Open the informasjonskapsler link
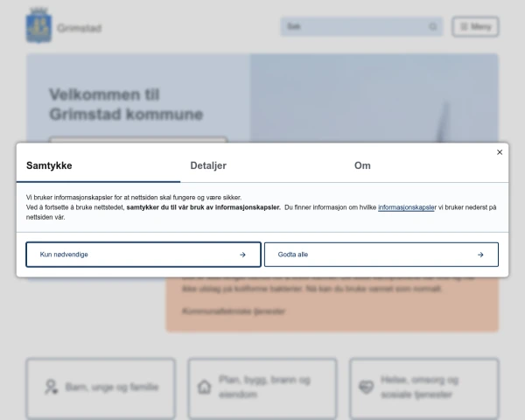The image size is (525, 420). [407, 207]
